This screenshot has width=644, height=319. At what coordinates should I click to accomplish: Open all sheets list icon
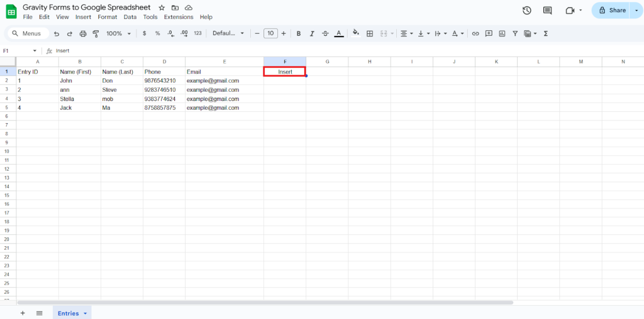pyautogui.click(x=40, y=313)
